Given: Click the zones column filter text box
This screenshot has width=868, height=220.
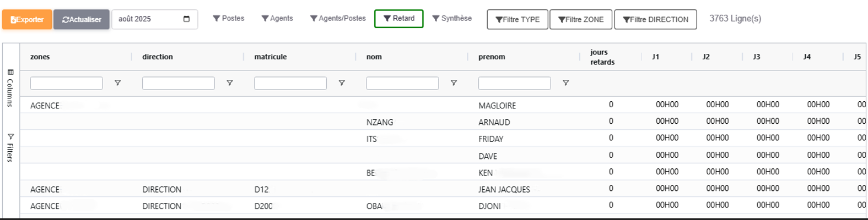Looking at the screenshot, I should pos(66,83).
